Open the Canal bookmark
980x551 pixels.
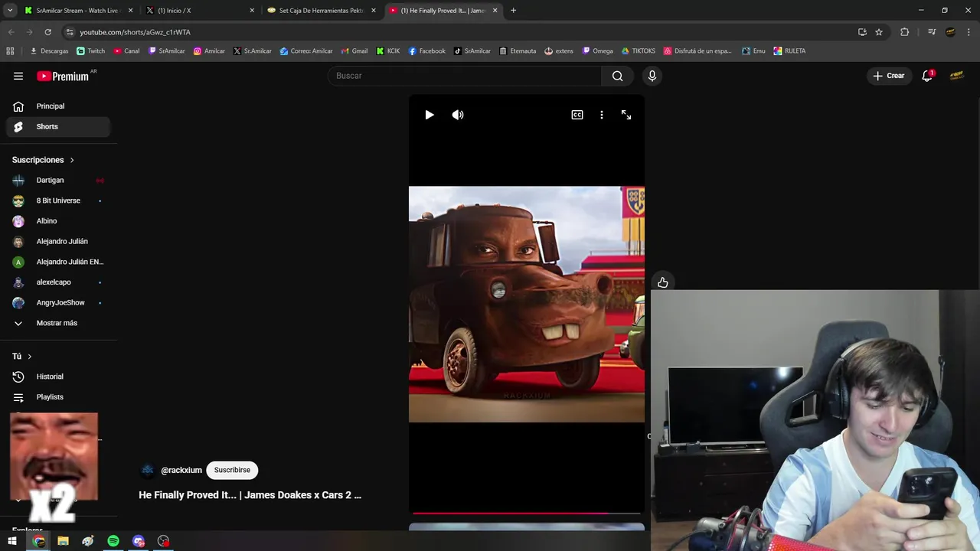tap(127, 51)
